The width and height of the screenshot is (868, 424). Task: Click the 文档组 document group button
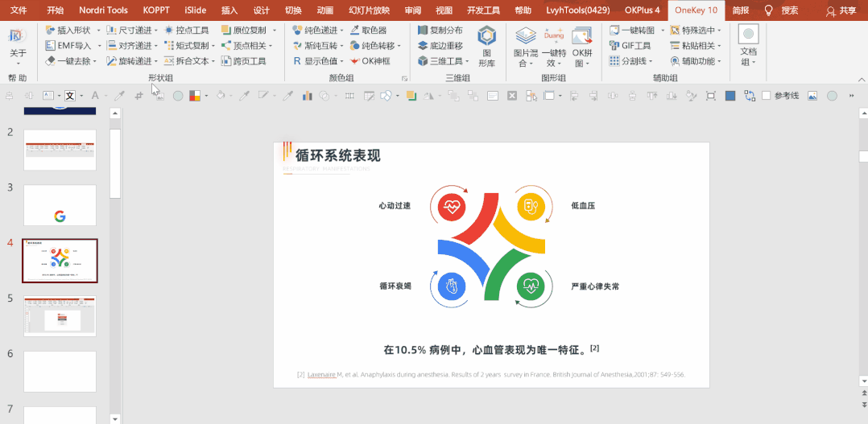(749, 47)
